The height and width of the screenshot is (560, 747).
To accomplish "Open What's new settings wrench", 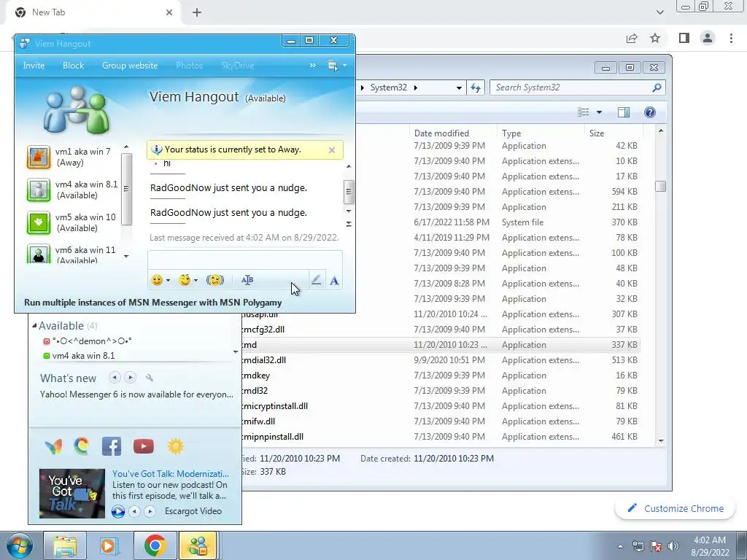I will coord(150,378).
